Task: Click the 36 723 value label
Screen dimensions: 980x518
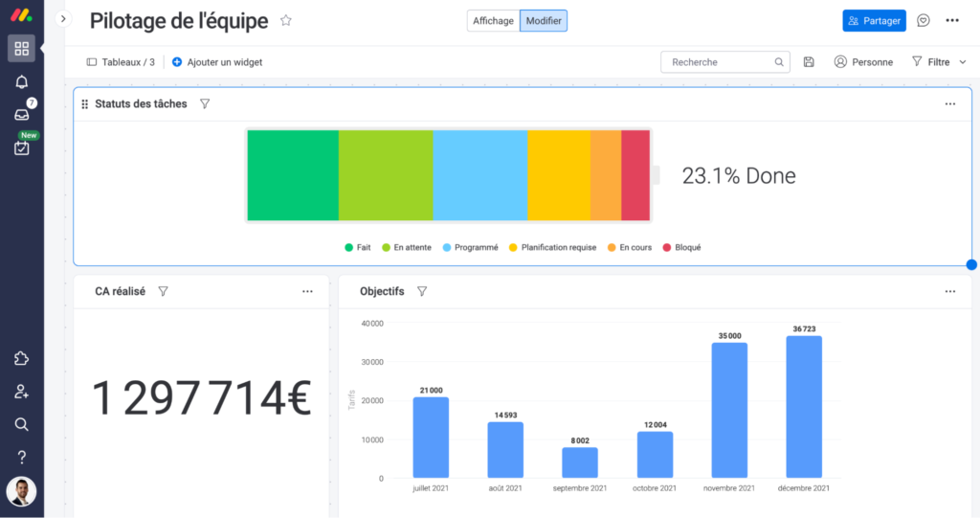Action: pos(804,328)
